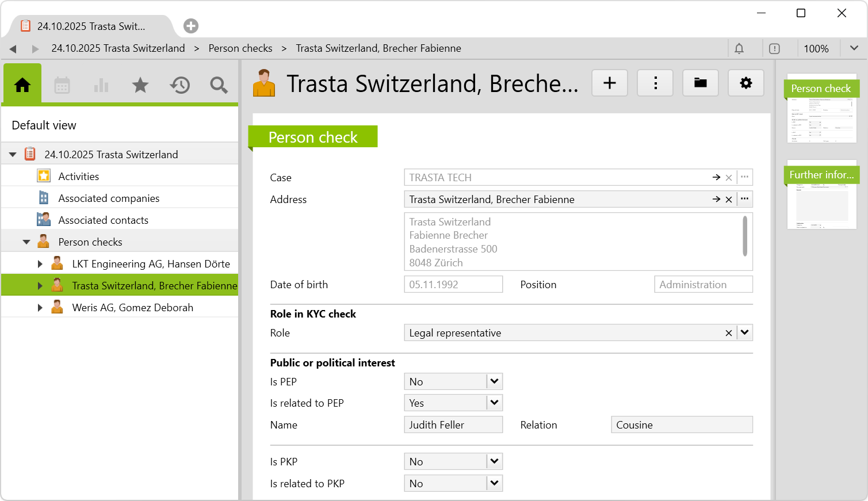The height and width of the screenshot is (501, 868).
Task: Open history clock icon
Action: pos(179,86)
